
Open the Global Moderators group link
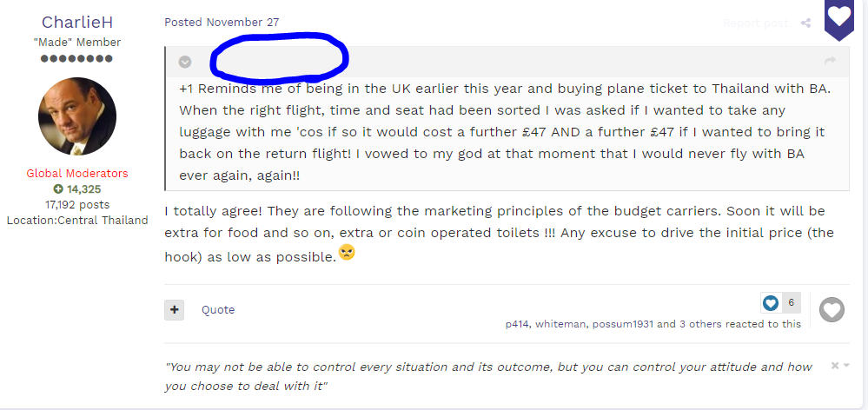click(77, 173)
